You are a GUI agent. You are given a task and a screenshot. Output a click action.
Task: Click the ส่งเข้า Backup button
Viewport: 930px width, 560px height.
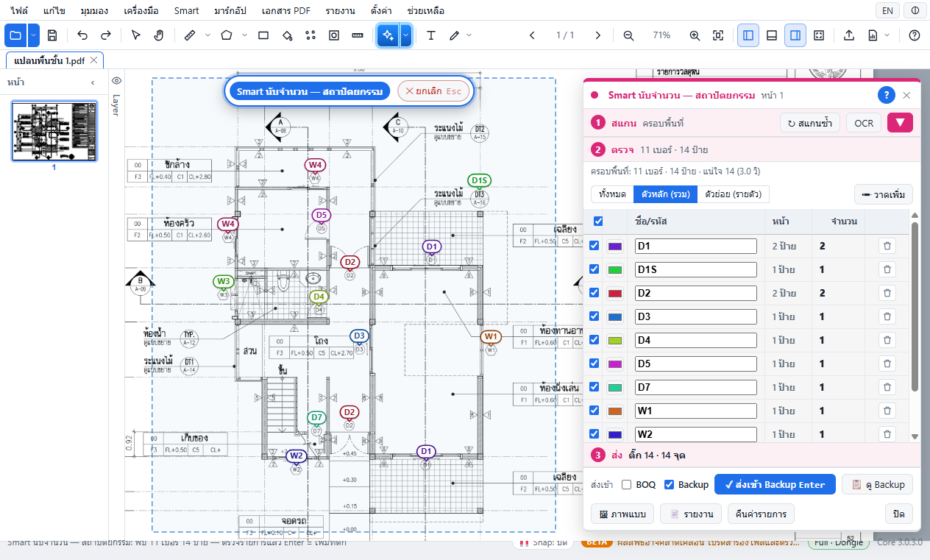(775, 485)
